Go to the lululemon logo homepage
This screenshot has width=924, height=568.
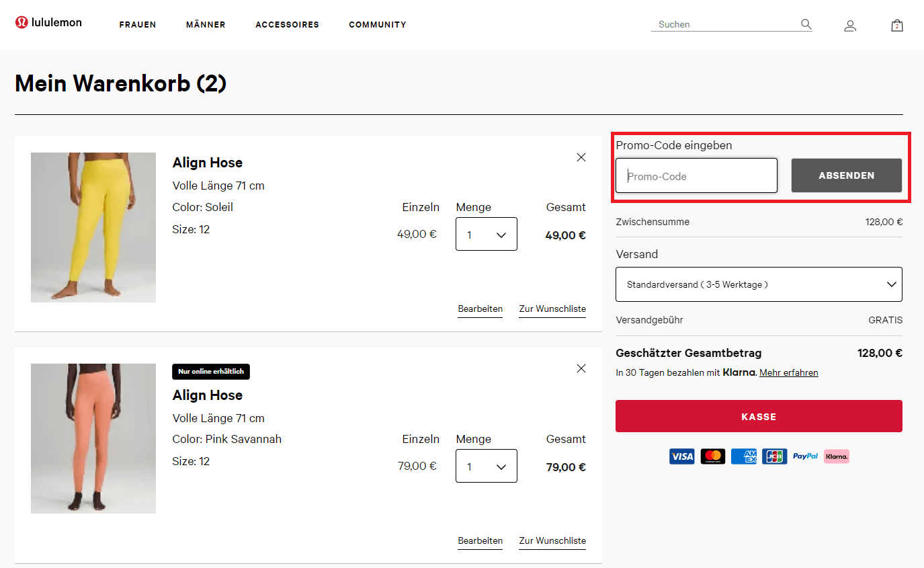point(48,22)
